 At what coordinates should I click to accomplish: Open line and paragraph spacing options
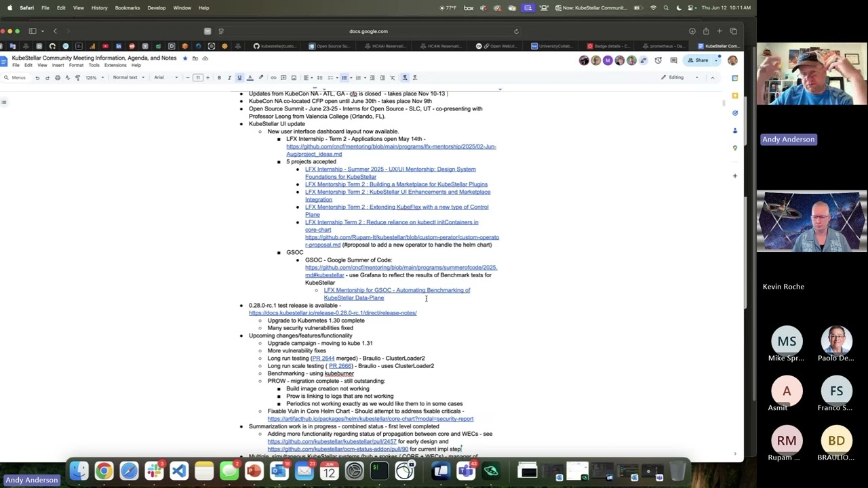[319, 77]
